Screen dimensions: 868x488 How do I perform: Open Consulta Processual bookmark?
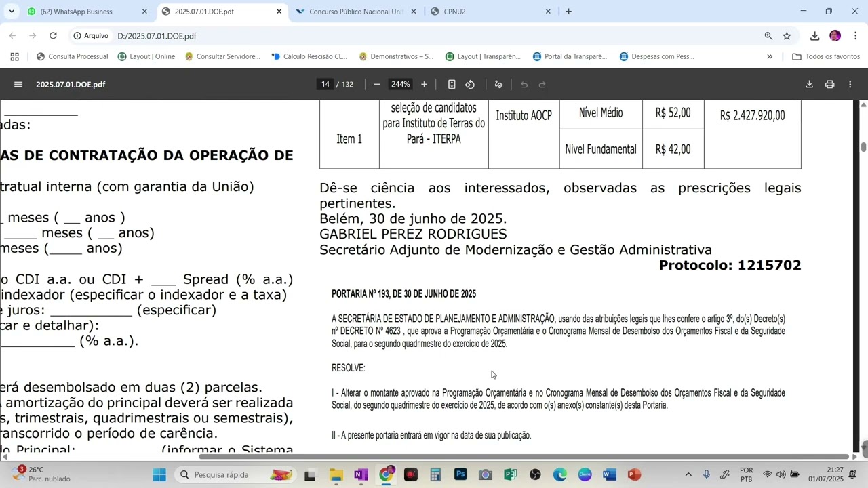tap(73, 56)
